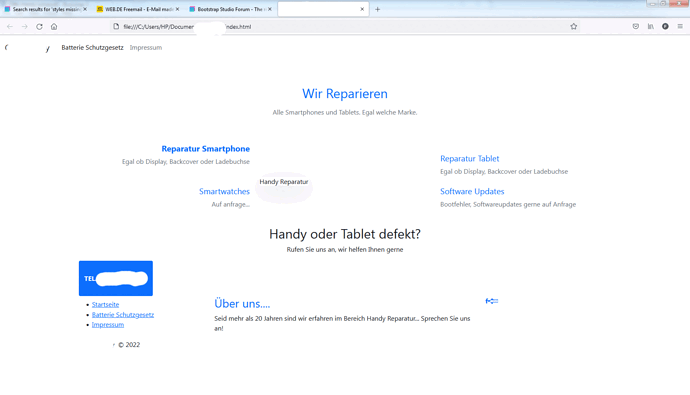The width and height of the screenshot is (690, 395).
Task: Switch to Bootstrap Studio Forum tab
Action: (231, 9)
